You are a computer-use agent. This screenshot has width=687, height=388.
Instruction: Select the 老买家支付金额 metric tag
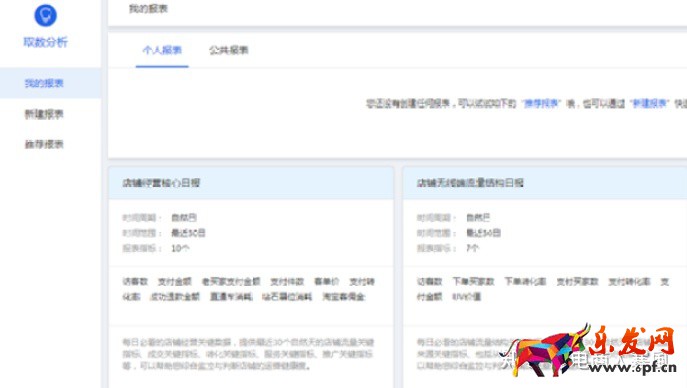(231, 282)
